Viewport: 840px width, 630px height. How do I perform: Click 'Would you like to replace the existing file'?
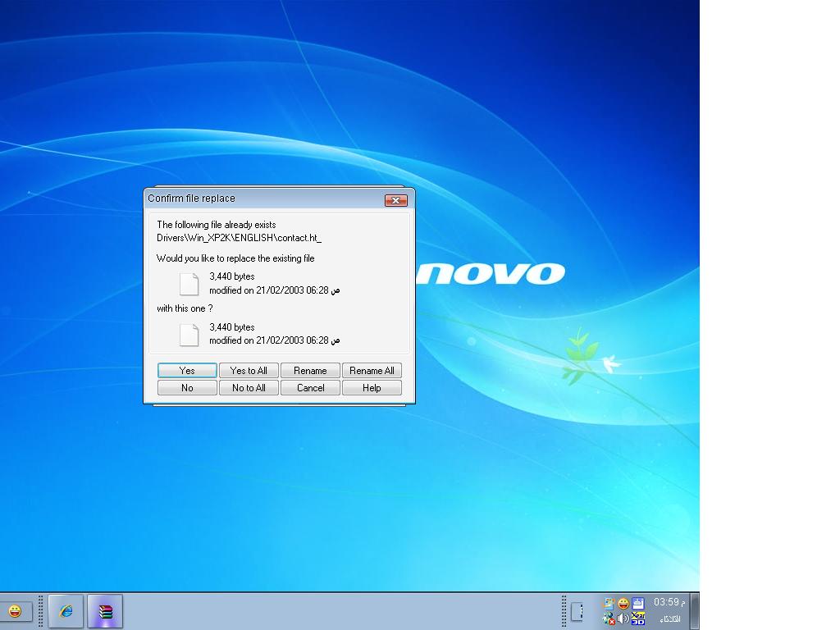point(235,258)
